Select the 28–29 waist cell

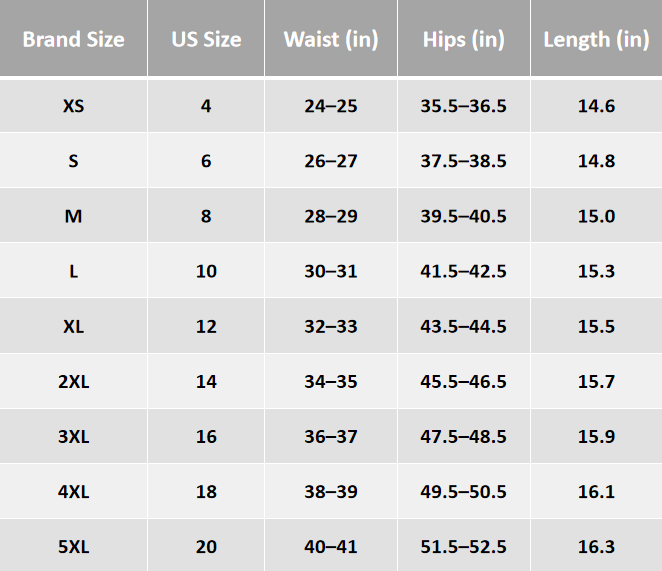tap(331, 216)
